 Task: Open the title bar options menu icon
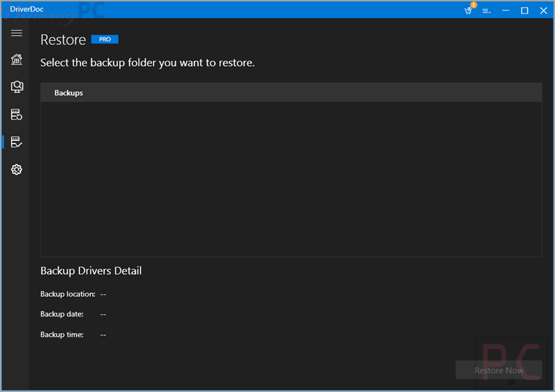point(487,11)
